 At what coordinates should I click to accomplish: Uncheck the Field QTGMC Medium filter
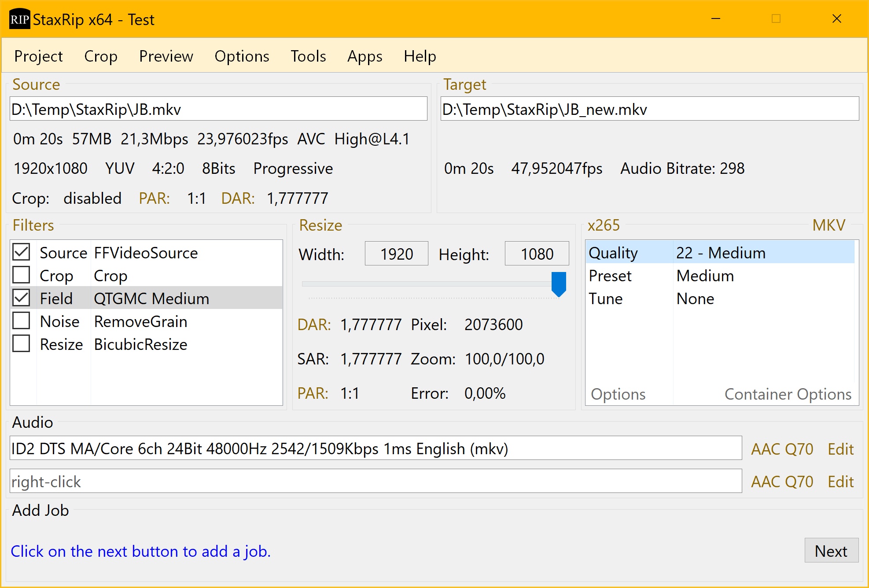tap(21, 298)
